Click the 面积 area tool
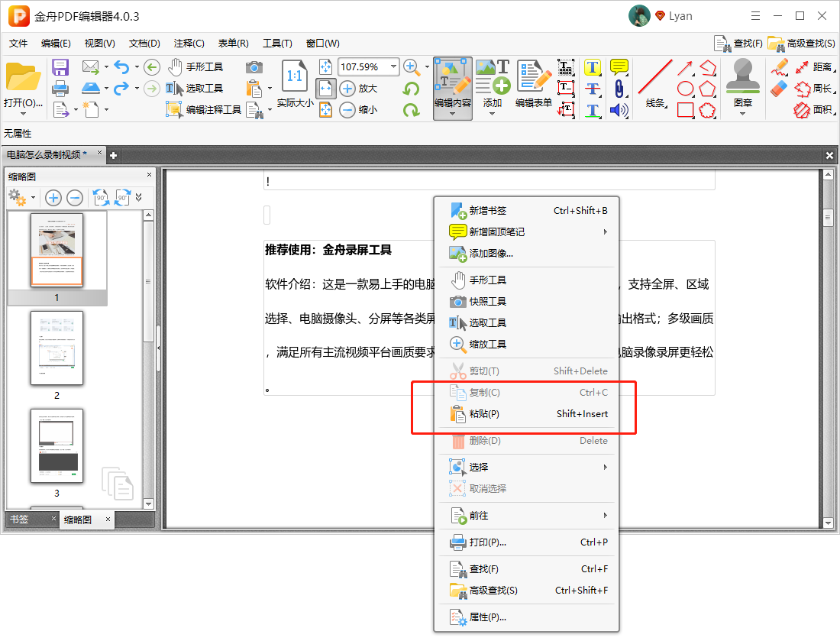840x641 pixels. point(813,110)
